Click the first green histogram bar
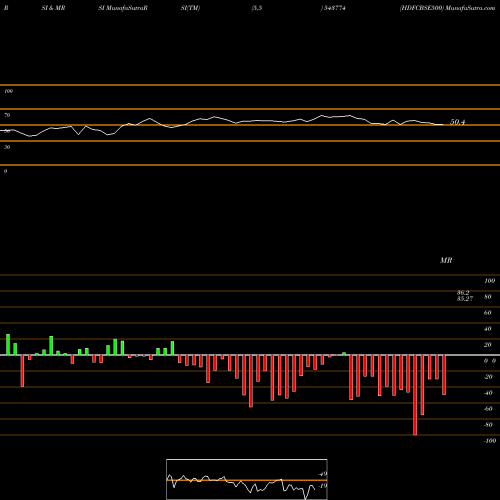 [x=8, y=345]
